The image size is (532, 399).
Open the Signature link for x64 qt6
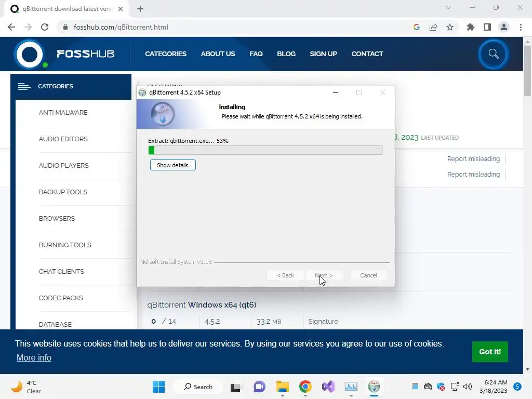coord(323,321)
